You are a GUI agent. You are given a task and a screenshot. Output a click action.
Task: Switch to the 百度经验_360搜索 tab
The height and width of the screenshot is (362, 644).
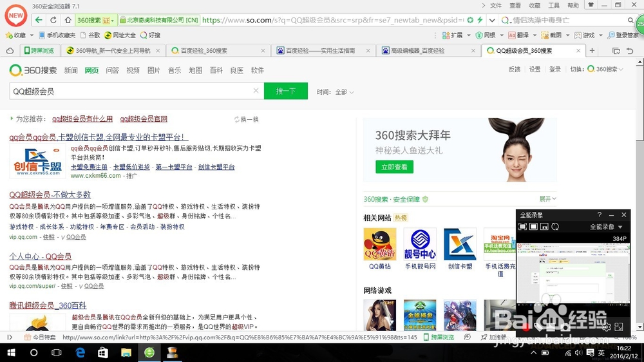point(218,50)
